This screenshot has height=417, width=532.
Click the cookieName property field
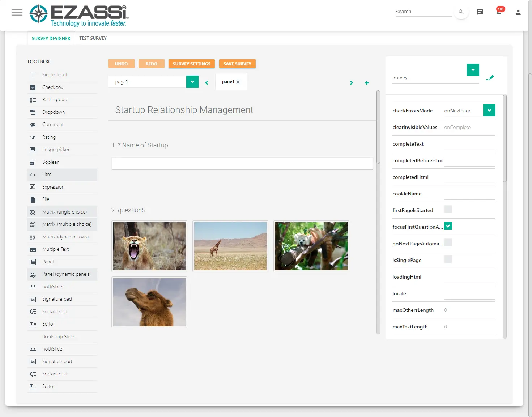click(x=469, y=194)
